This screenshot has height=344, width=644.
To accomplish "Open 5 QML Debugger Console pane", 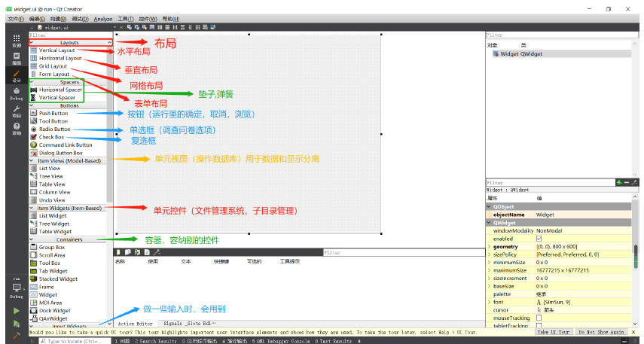I will [281, 341].
